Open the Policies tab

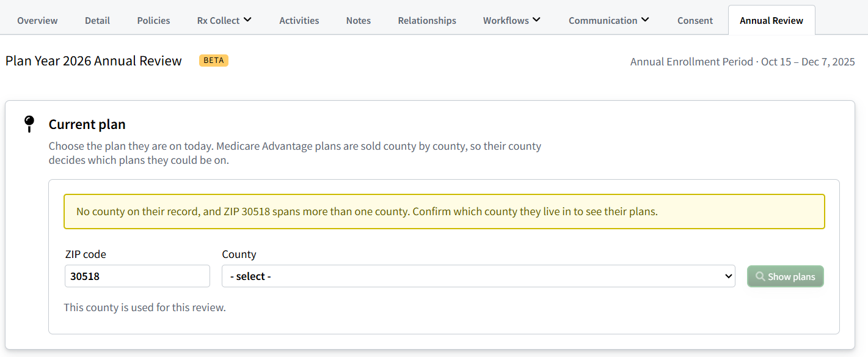(154, 20)
